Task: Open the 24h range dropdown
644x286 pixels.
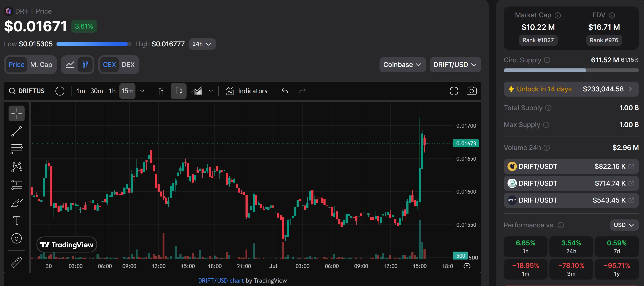Action: click(202, 44)
